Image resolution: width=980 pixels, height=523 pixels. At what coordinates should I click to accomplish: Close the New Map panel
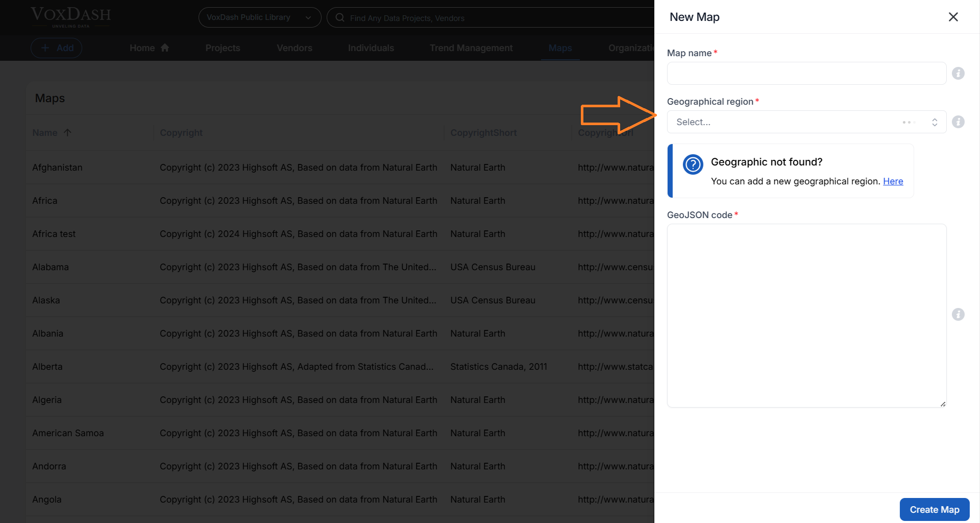(953, 17)
